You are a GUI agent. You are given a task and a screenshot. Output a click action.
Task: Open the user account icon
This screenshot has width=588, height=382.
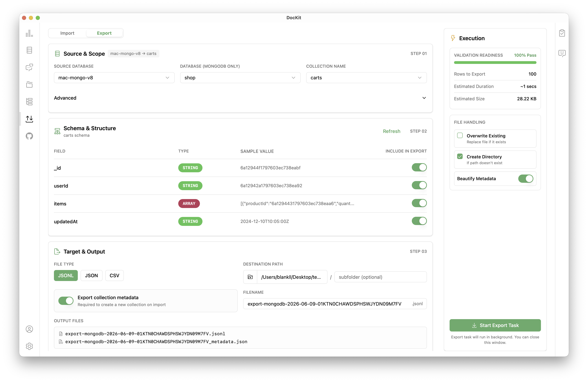29,329
